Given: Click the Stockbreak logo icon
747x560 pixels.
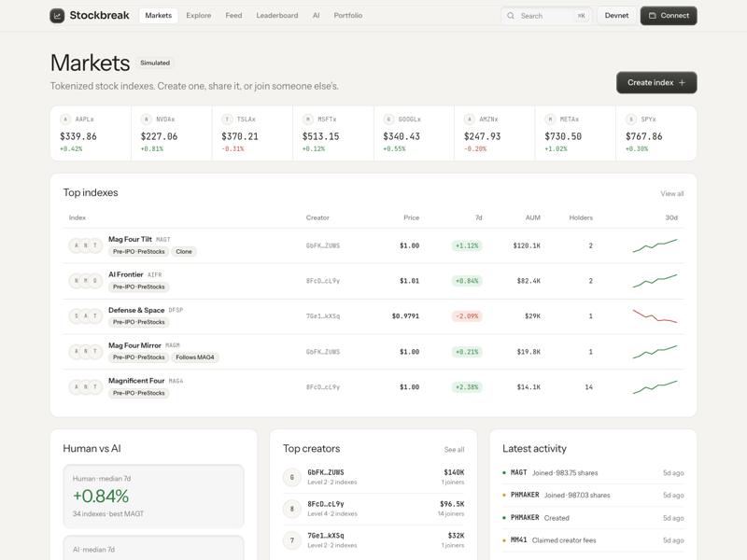Looking at the screenshot, I should 57,16.
